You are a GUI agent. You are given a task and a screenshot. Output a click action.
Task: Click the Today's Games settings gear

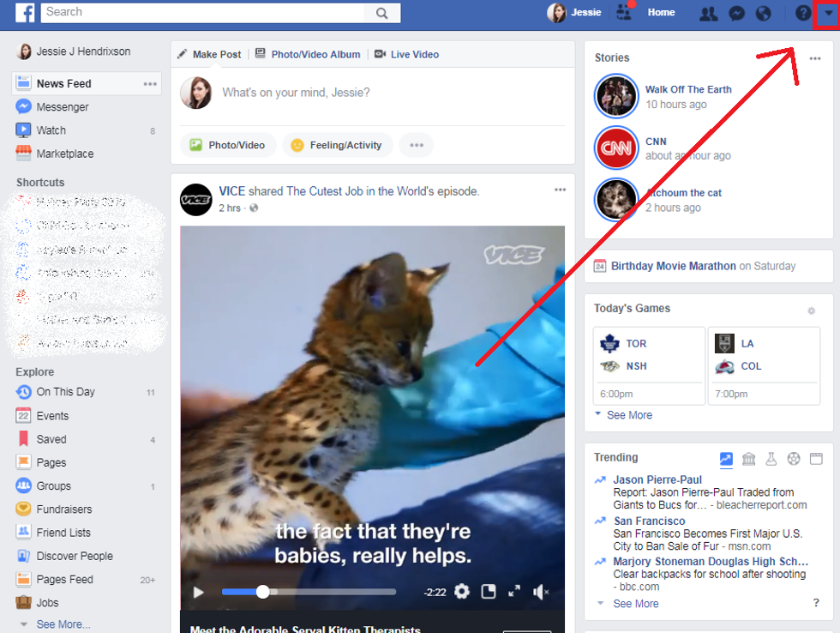coord(811,310)
